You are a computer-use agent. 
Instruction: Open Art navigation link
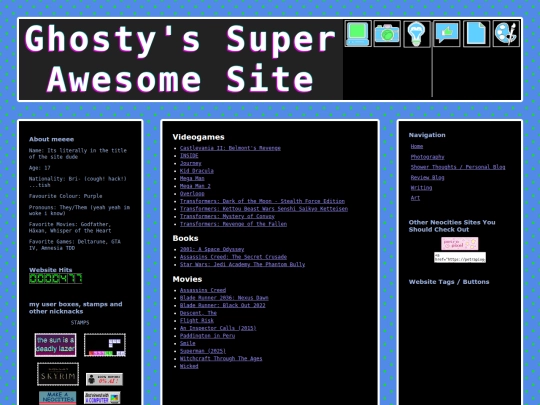[415, 198]
